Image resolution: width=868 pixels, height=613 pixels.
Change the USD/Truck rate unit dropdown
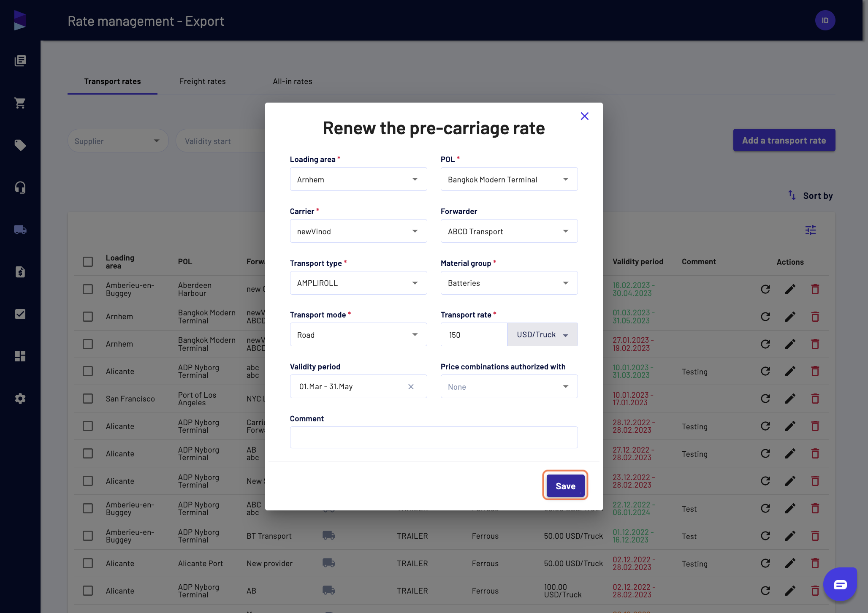click(542, 335)
